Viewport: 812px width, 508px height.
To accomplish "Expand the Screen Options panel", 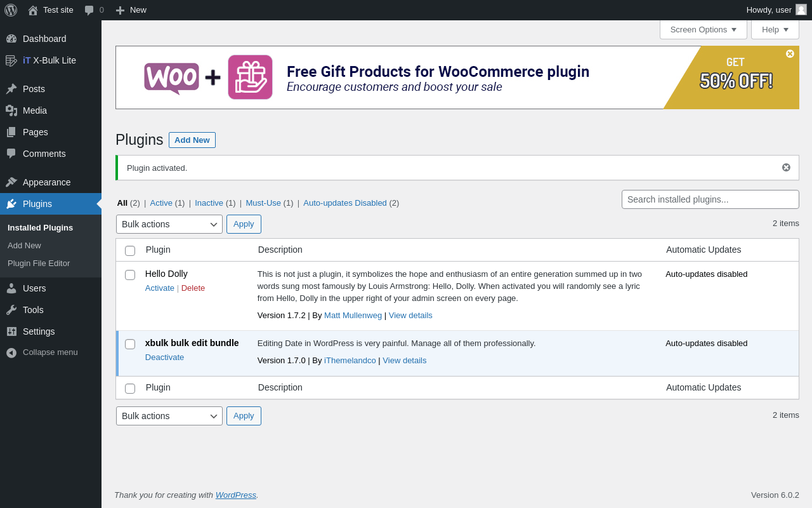I will 703,29.
